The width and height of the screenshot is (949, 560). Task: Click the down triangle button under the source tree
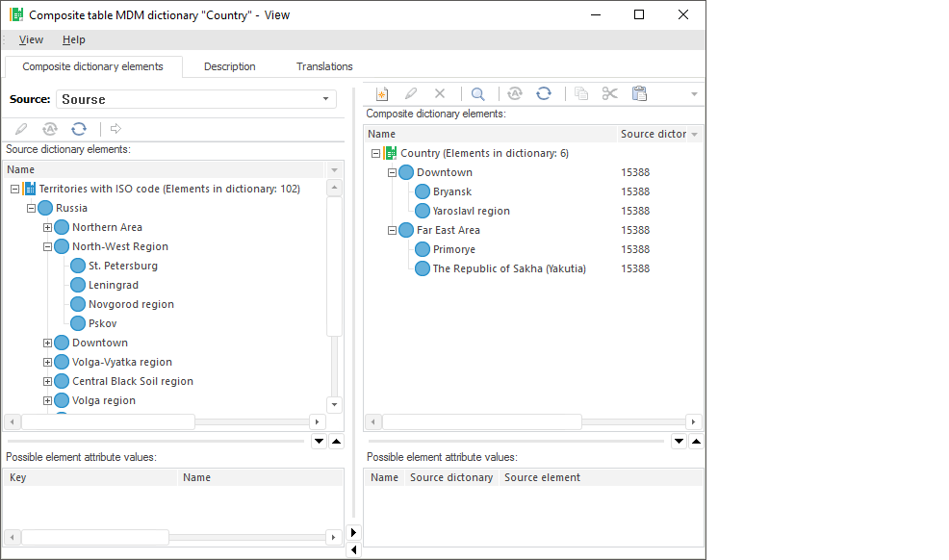tap(319, 442)
